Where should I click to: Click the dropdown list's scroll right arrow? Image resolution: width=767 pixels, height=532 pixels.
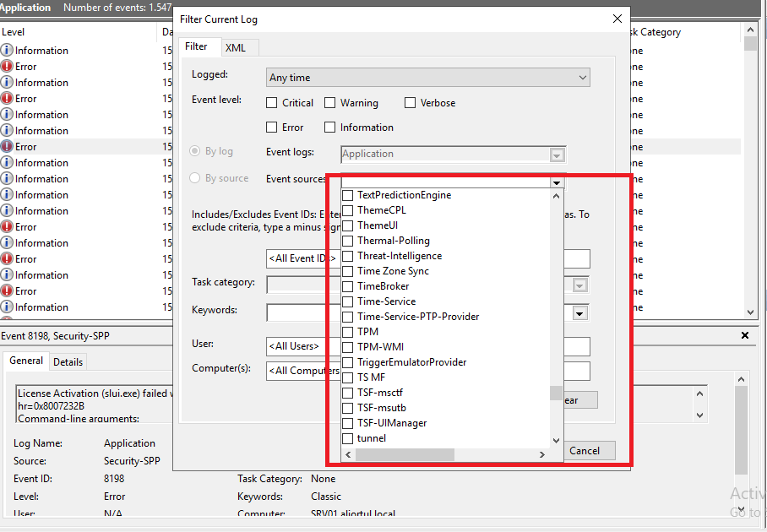point(542,455)
